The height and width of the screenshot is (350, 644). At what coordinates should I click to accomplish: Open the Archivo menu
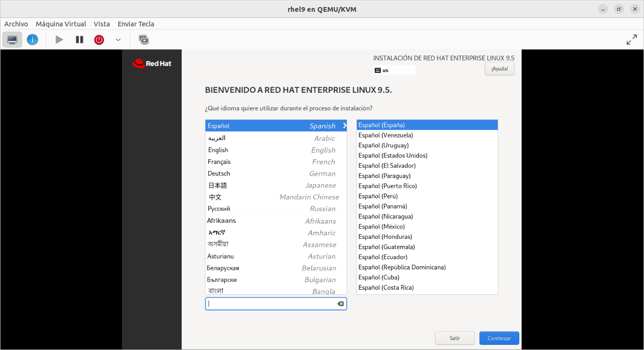click(16, 24)
